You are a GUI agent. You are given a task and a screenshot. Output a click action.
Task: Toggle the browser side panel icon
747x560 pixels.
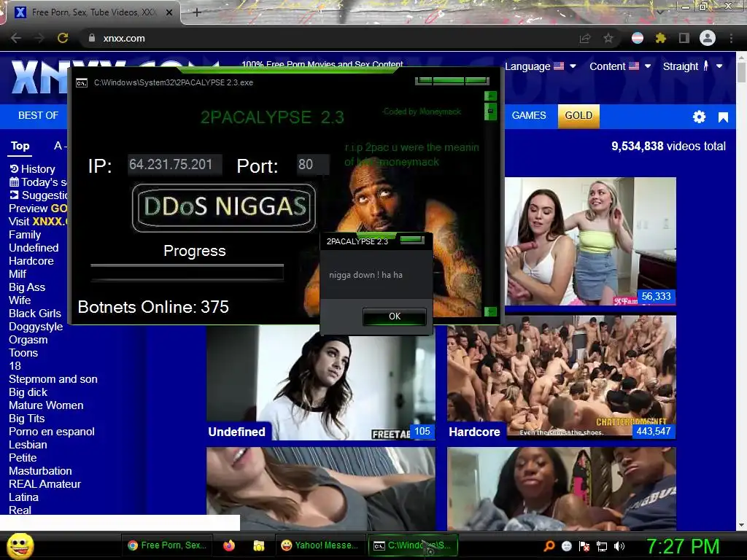684,38
